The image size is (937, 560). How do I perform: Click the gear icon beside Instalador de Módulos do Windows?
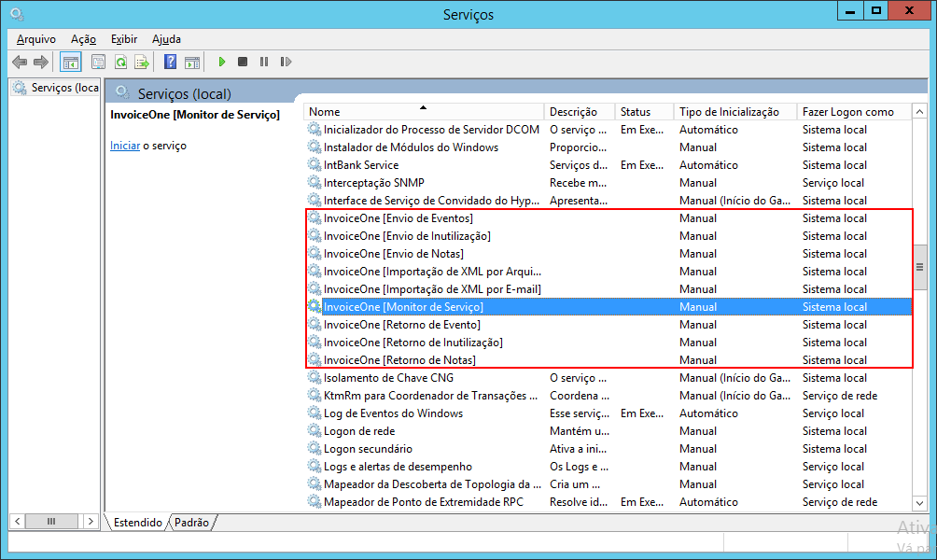(315, 147)
